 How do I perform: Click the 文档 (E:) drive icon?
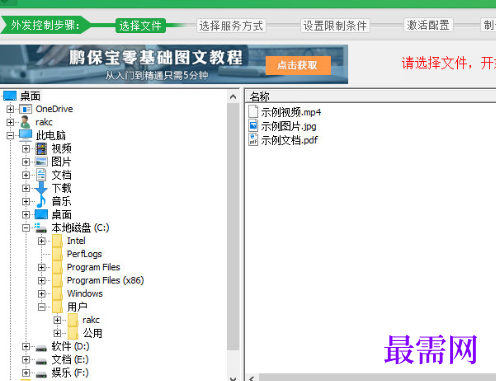click(x=41, y=361)
